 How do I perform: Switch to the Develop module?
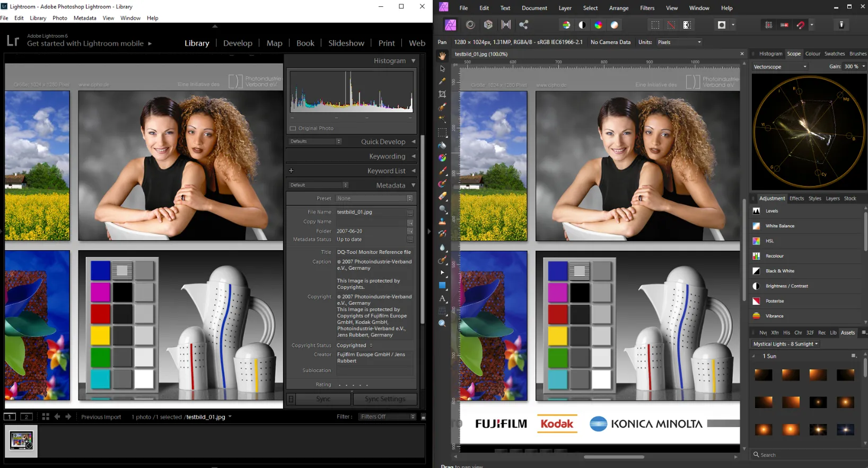[238, 43]
